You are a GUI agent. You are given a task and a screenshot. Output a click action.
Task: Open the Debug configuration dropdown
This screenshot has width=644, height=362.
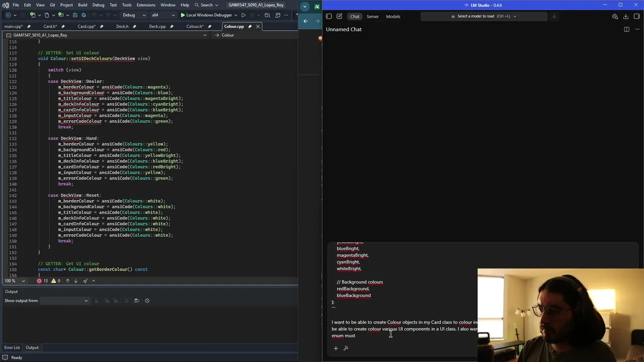tap(134, 15)
